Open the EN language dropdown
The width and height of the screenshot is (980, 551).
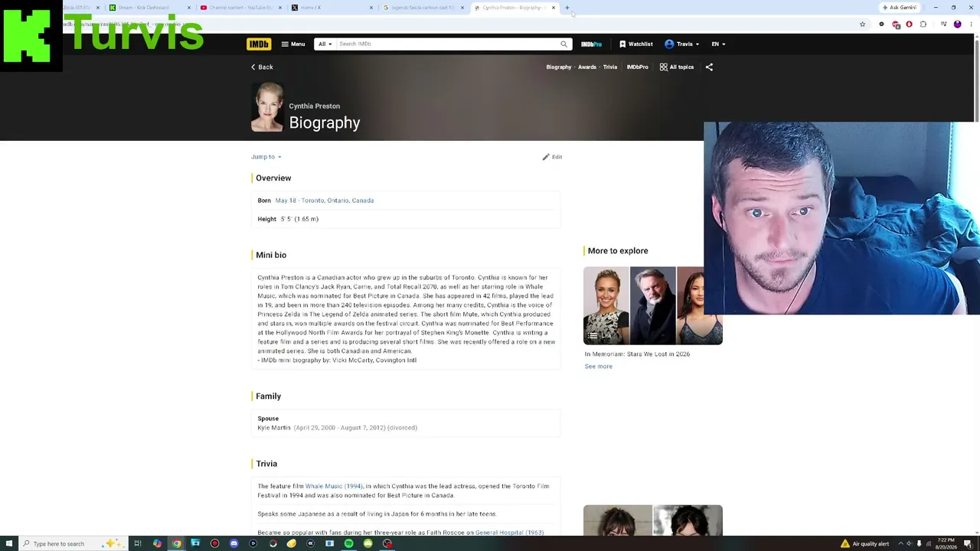[718, 44]
